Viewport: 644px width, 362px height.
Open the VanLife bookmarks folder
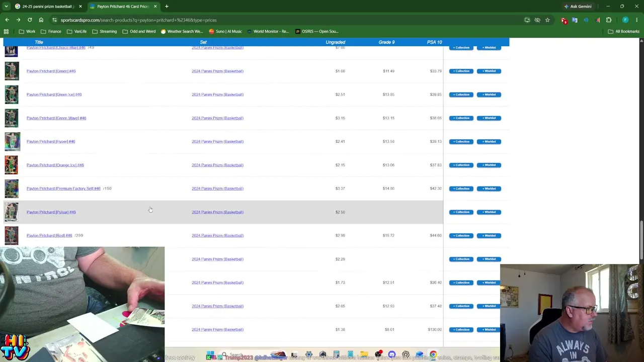76,31
